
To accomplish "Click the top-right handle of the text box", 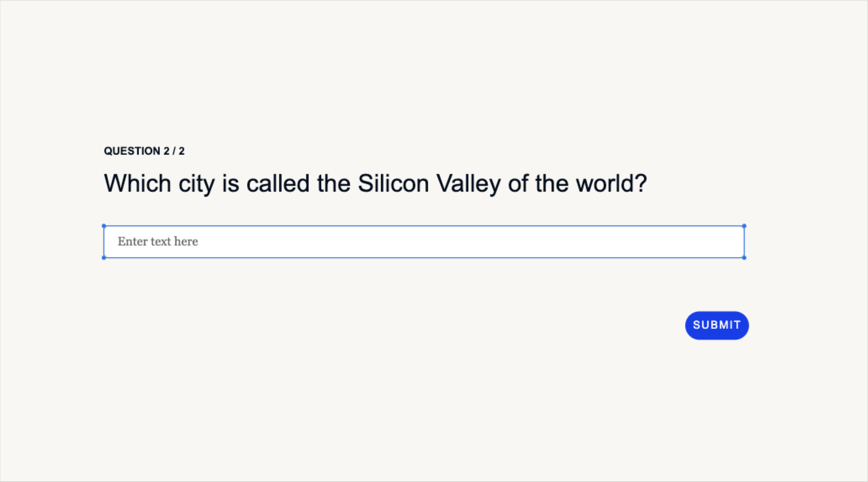I will pos(744,226).
